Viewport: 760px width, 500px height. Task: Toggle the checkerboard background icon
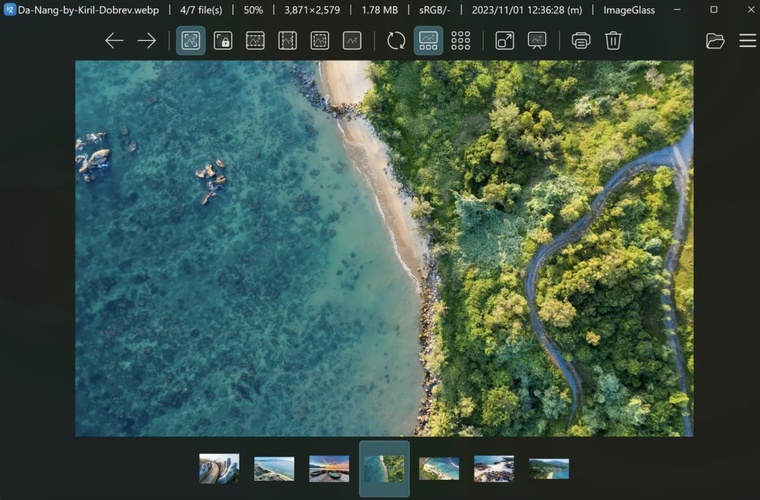click(460, 41)
